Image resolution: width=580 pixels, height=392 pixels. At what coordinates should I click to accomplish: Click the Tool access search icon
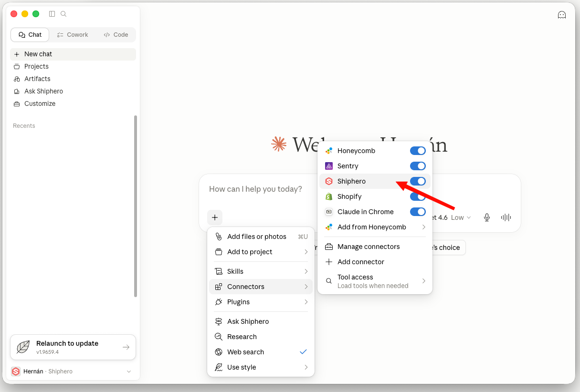[x=328, y=281]
